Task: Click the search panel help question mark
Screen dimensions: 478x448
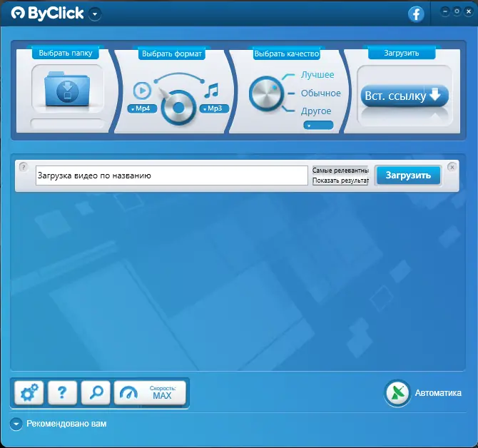Action: pyautogui.click(x=24, y=167)
